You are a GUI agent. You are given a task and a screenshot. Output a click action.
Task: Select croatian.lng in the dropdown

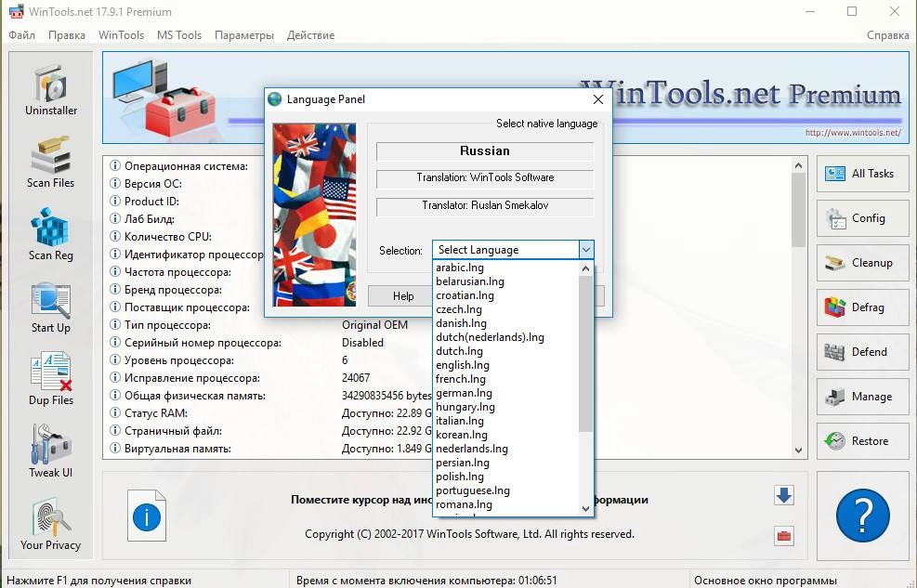click(505, 295)
